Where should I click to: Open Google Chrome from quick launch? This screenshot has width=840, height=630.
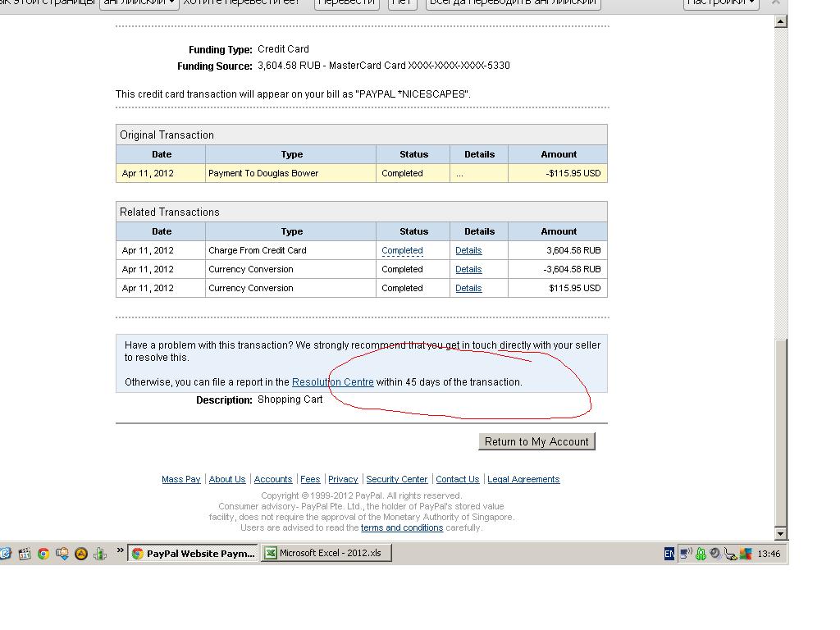click(x=43, y=554)
